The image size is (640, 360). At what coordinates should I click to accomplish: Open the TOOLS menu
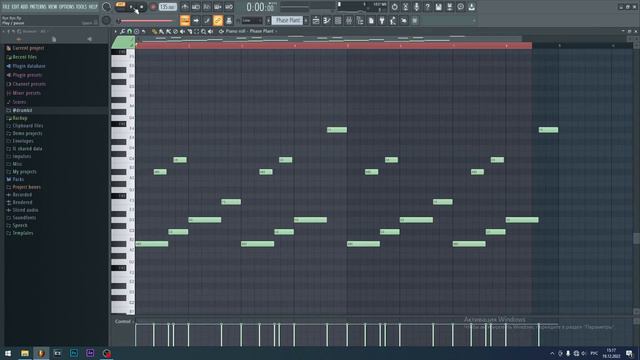pos(81,7)
